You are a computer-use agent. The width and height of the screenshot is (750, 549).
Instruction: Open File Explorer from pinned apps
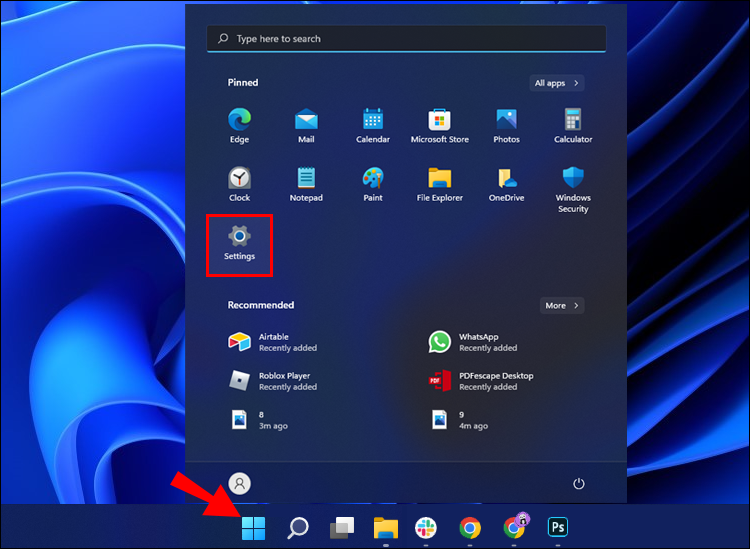pyautogui.click(x=440, y=184)
